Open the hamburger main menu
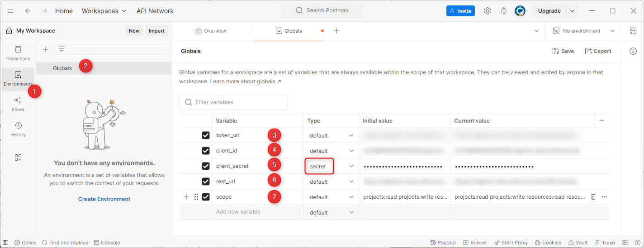The height and width of the screenshot is (248, 644). tap(11, 11)
